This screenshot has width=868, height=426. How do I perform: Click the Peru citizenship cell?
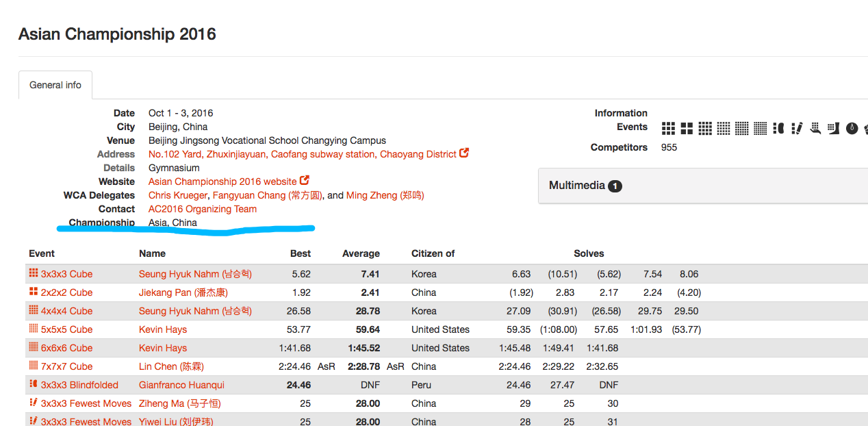[x=422, y=385]
